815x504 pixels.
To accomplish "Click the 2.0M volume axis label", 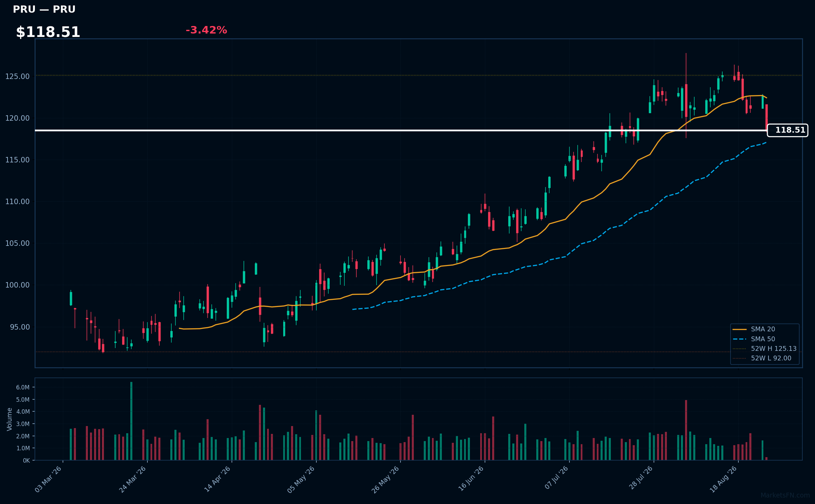I will pyautogui.click(x=23, y=436).
